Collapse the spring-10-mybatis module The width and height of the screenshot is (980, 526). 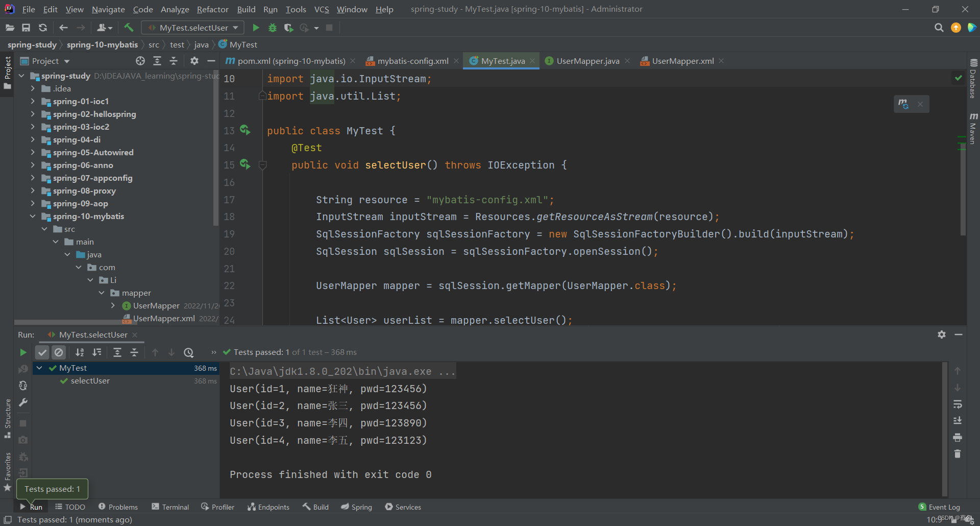[x=33, y=216]
